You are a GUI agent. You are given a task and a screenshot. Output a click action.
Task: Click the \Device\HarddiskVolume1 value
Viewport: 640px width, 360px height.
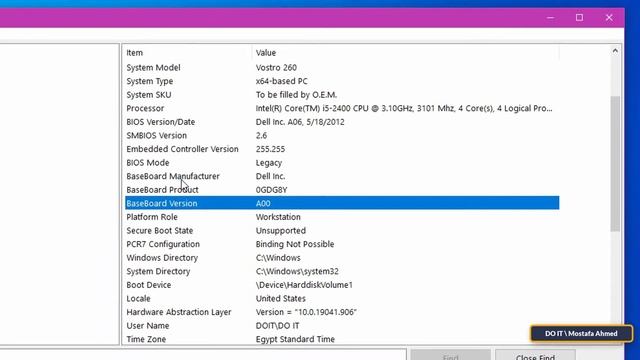click(x=304, y=284)
